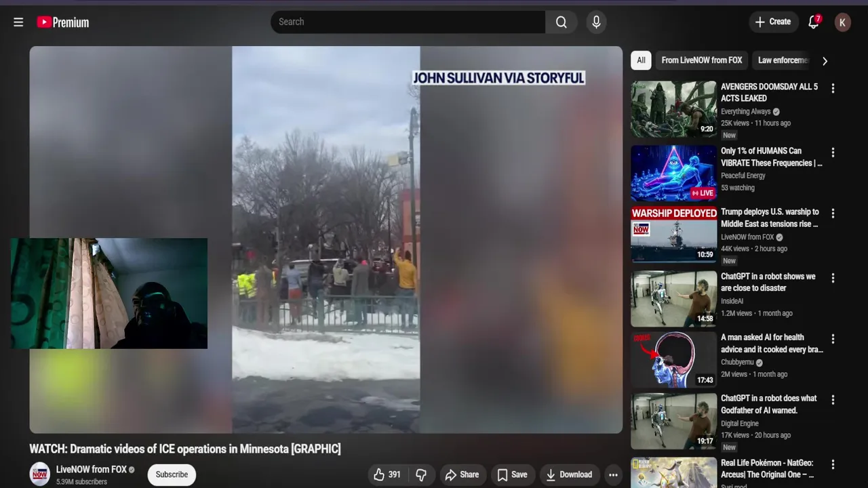Click Chubbyemu channel name
The width and height of the screenshot is (868, 488).
[x=737, y=363]
